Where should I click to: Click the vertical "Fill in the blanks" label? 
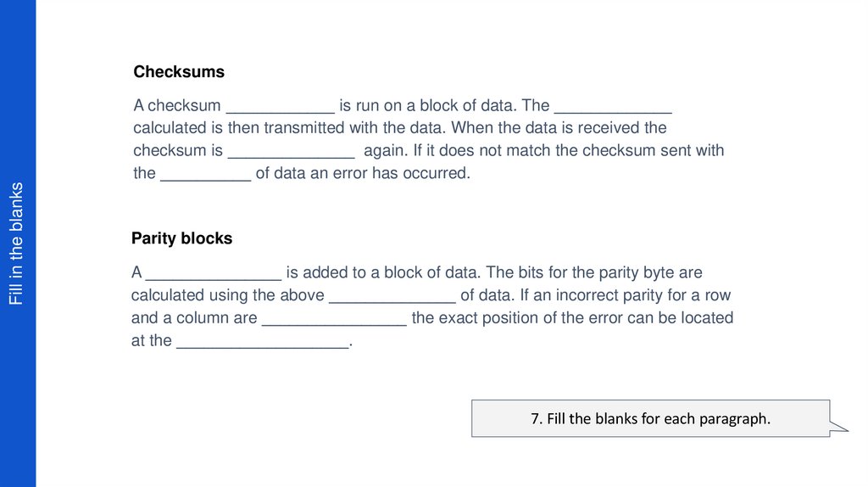pos(16,243)
